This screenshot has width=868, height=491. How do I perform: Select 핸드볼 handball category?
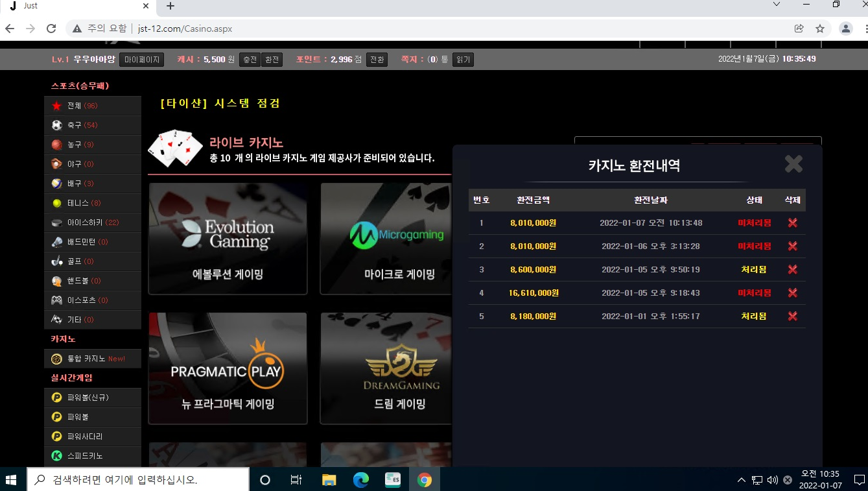coord(93,281)
